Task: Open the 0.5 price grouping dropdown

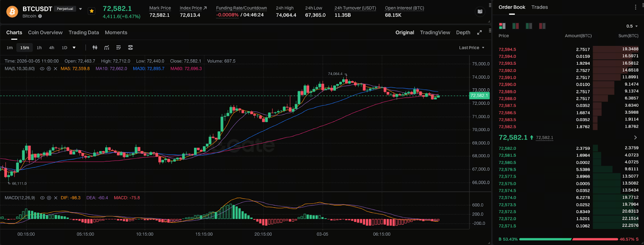Action: tap(632, 26)
